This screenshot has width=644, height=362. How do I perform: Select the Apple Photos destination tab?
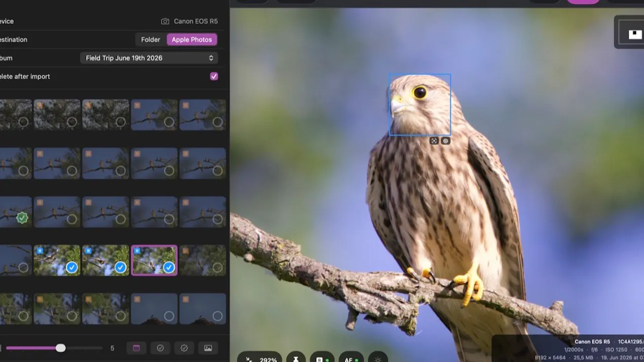(x=192, y=40)
